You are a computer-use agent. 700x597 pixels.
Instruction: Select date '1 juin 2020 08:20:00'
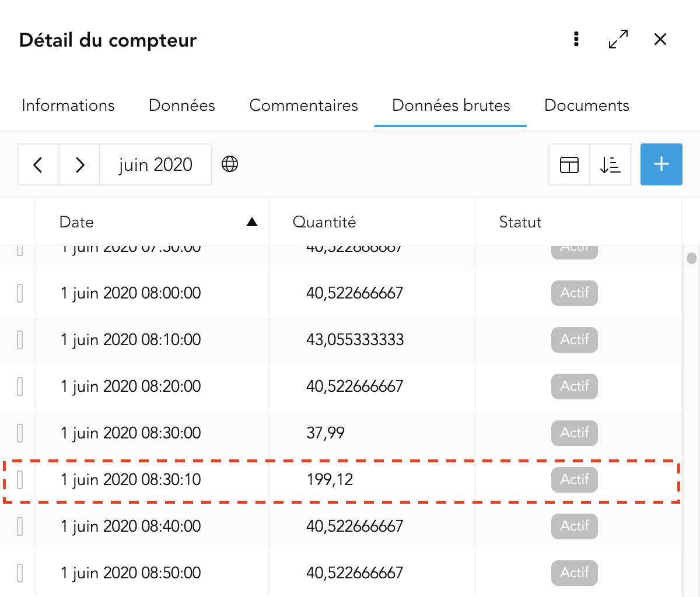131,386
